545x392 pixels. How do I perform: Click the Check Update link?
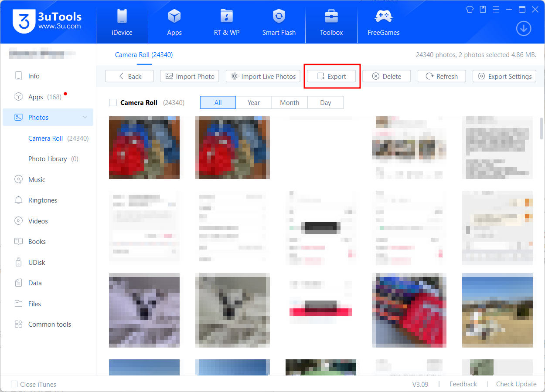click(x=516, y=384)
